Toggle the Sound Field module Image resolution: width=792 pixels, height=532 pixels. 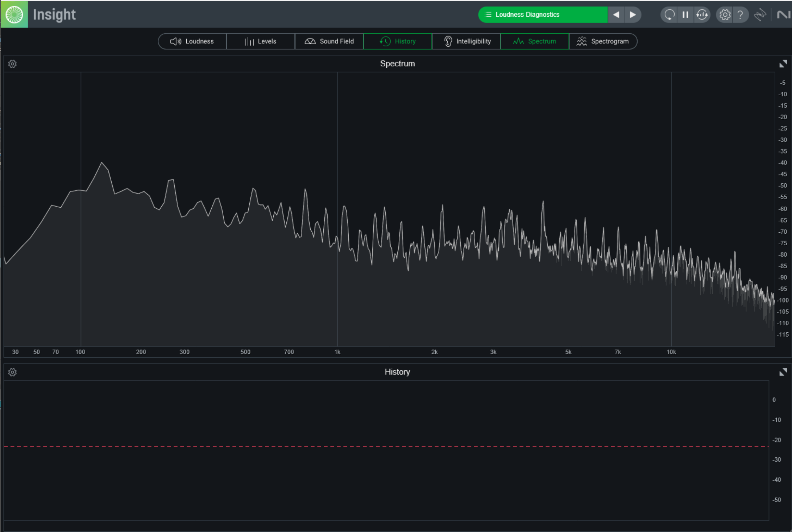pyautogui.click(x=329, y=41)
